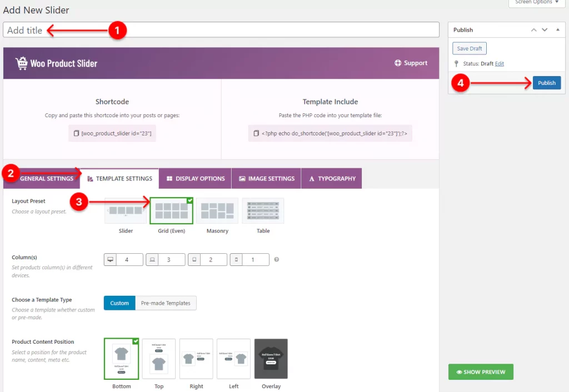Screen dimensions: 569x392
Task: Select Bottom product content position
Action: pos(121,359)
